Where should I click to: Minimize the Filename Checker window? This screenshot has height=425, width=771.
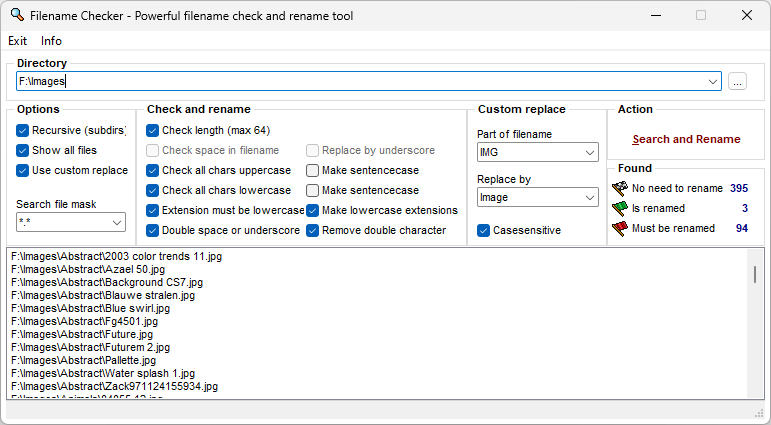click(655, 15)
